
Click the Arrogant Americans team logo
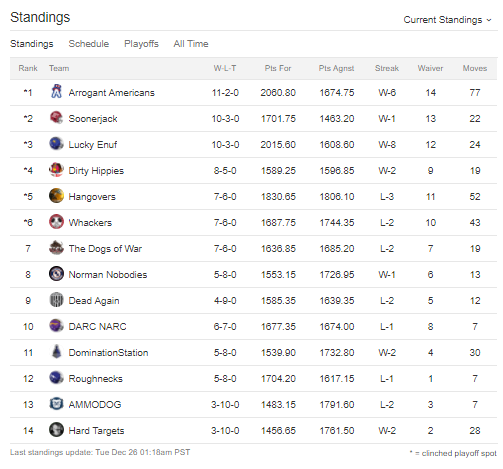pos(56,92)
